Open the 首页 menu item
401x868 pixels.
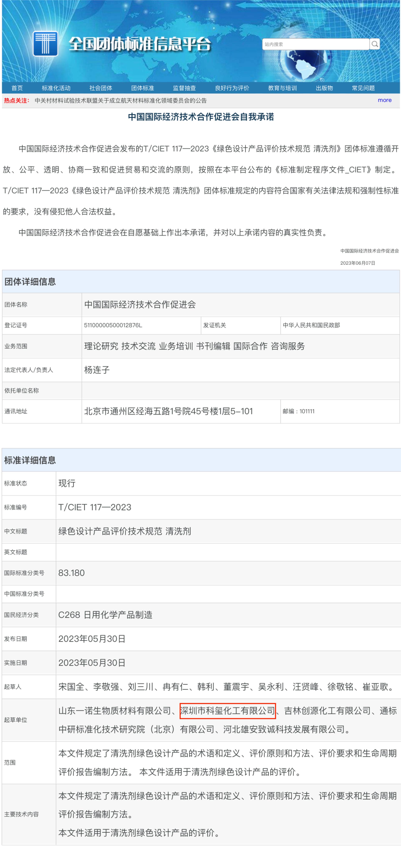click(x=17, y=88)
